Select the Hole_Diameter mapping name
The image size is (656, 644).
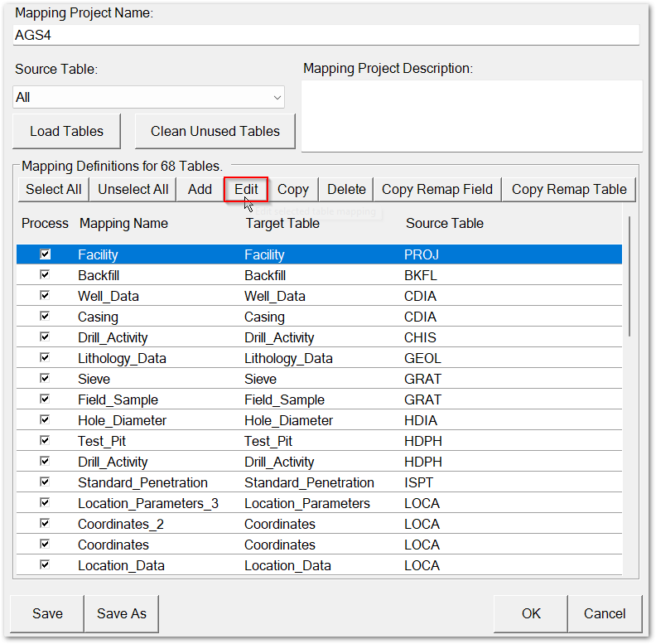coord(122,420)
